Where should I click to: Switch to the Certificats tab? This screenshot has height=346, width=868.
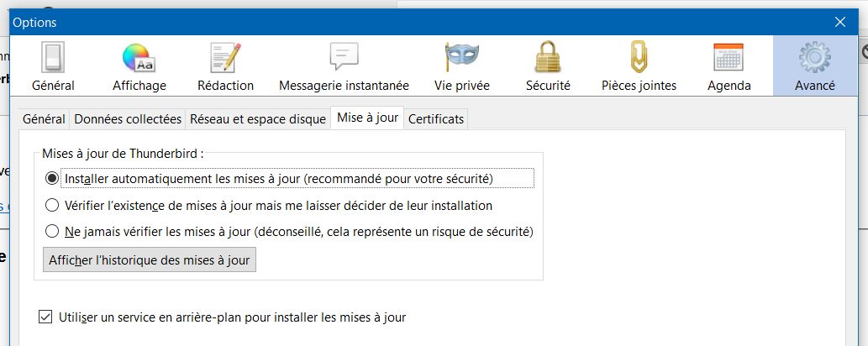435,119
